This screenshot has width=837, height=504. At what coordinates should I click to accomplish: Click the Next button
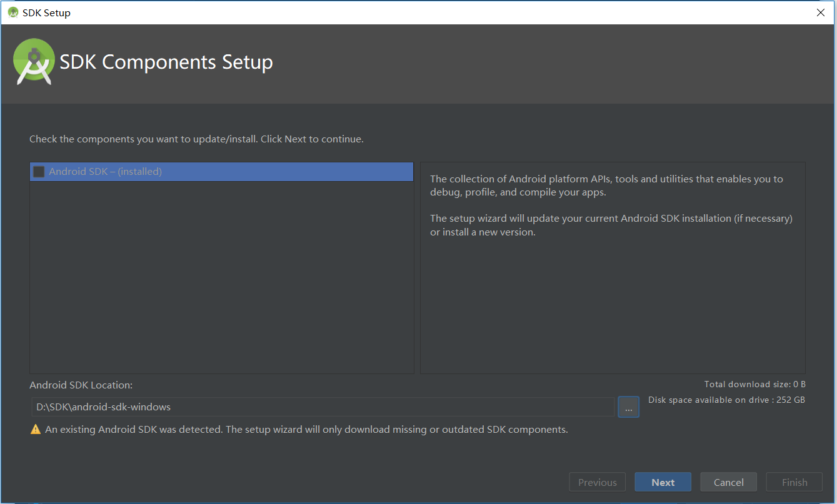pos(663,482)
